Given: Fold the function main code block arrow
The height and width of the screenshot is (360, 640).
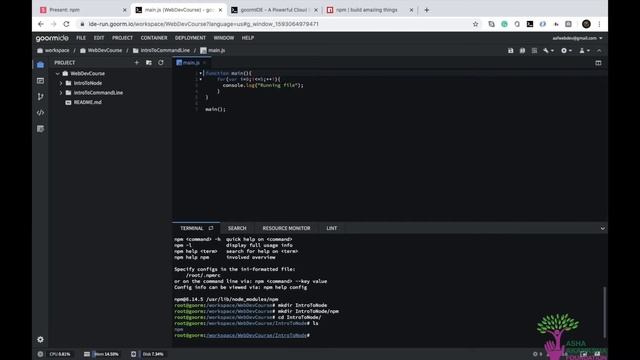Looking at the screenshot, I should (x=200, y=73).
